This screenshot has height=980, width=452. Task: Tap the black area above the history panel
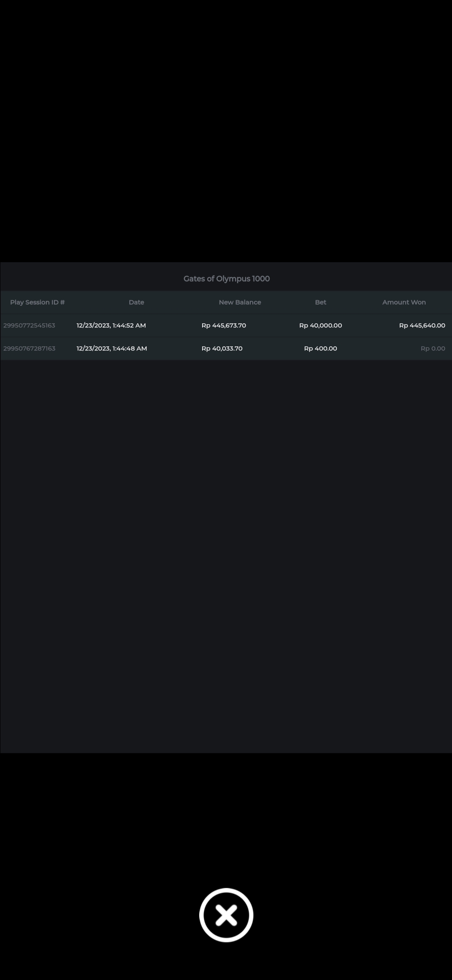click(226, 126)
